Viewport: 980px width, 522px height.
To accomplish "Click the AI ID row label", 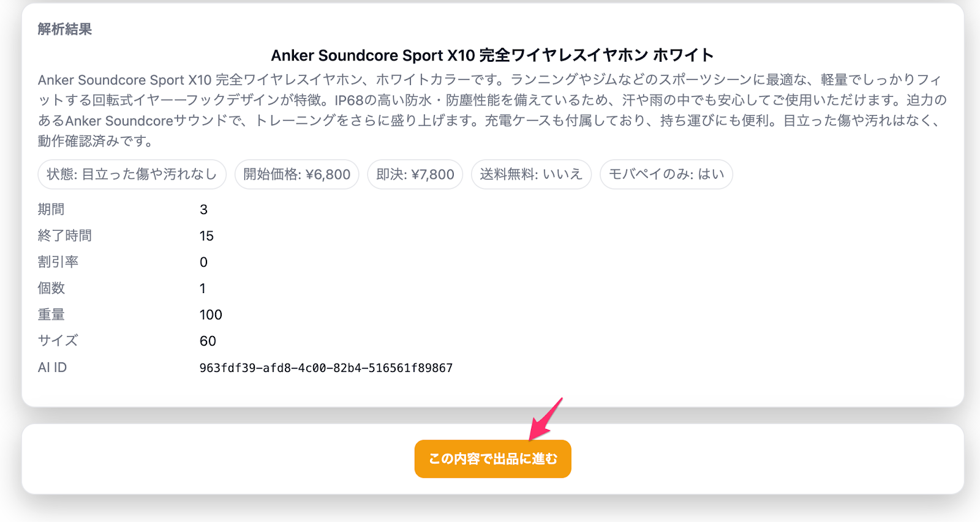I will click(52, 368).
